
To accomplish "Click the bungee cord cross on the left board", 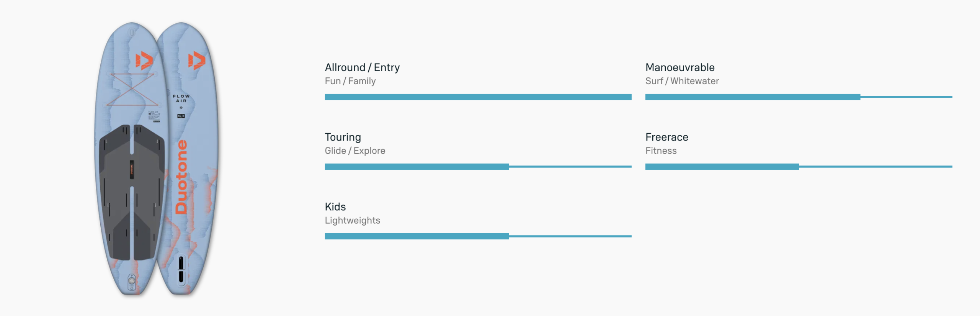I will click(132, 89).
